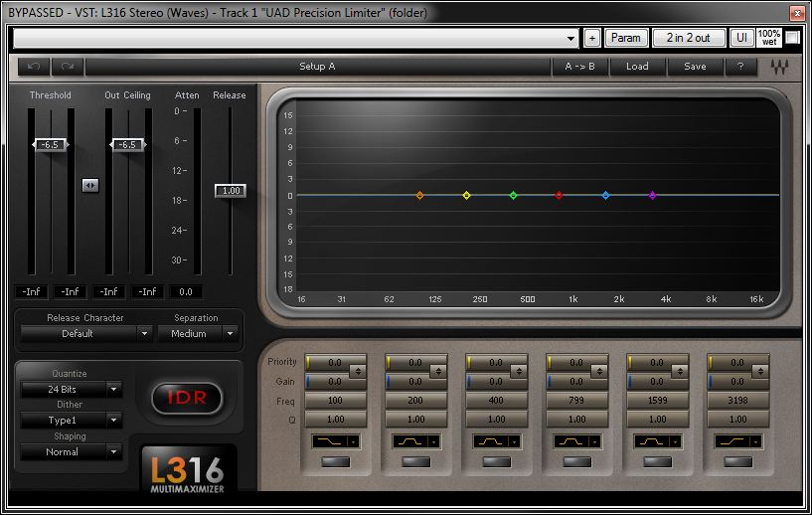The image size is (812, 515).
Task: Toggle the 200 Hz band on/off button
Action: 415,461
